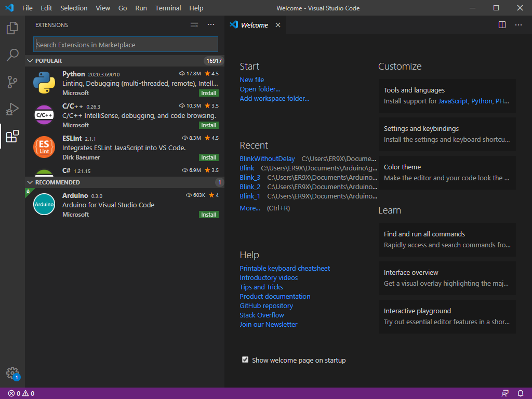Open GitHub repository link
The image size is (532, 399).
(267, 305)
